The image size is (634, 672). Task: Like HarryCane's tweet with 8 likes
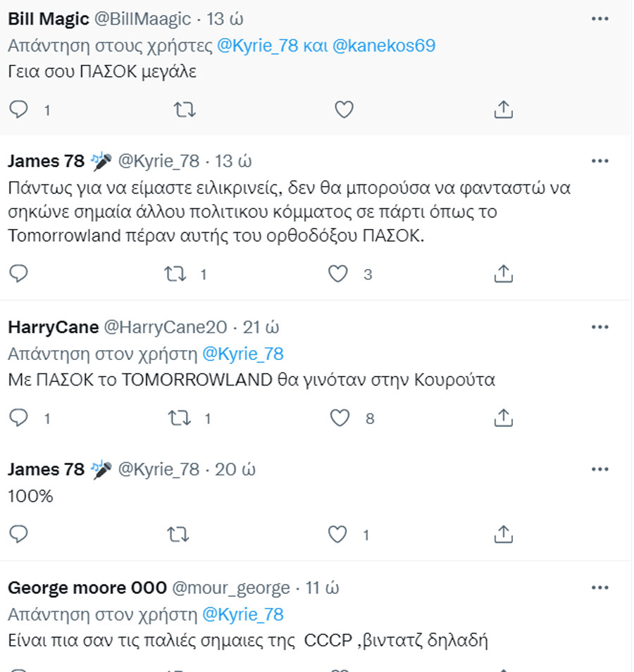[x=340, y=418]
